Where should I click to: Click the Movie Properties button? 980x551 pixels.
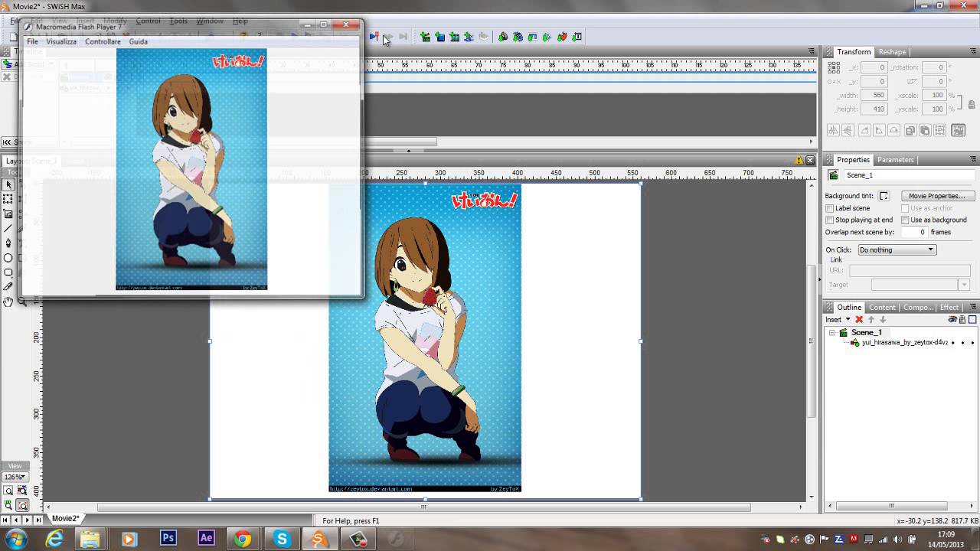point(936,196)
